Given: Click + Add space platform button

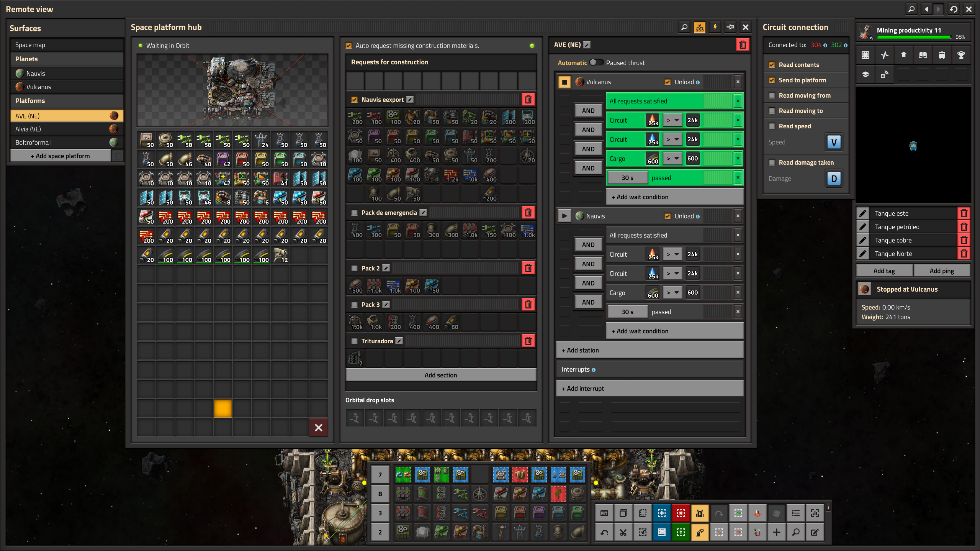Looking at the screenshot, I should [61, 156].
